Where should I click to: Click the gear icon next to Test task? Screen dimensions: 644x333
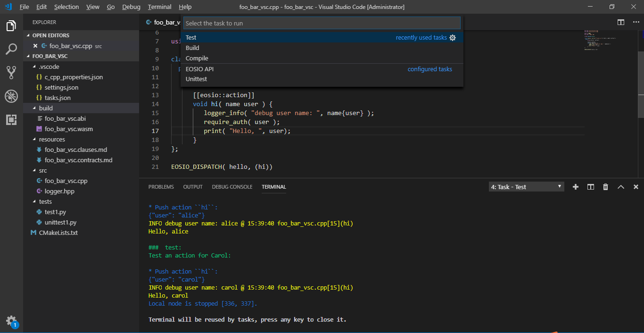tap(453, 38)
